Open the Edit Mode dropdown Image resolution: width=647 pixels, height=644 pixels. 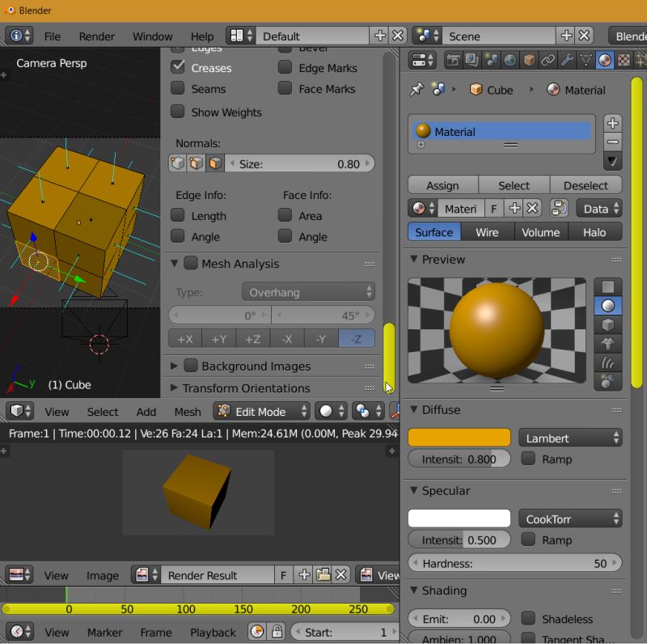(260, 412)
